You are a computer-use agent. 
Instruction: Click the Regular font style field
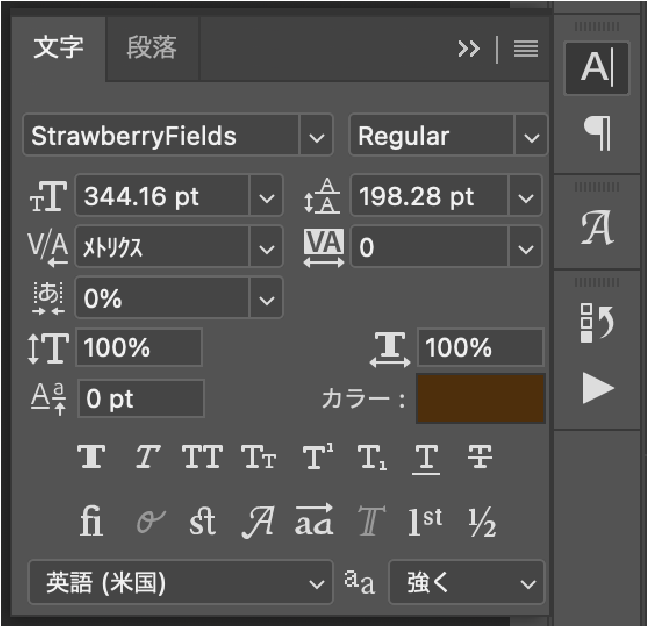[x=432, y=135]
